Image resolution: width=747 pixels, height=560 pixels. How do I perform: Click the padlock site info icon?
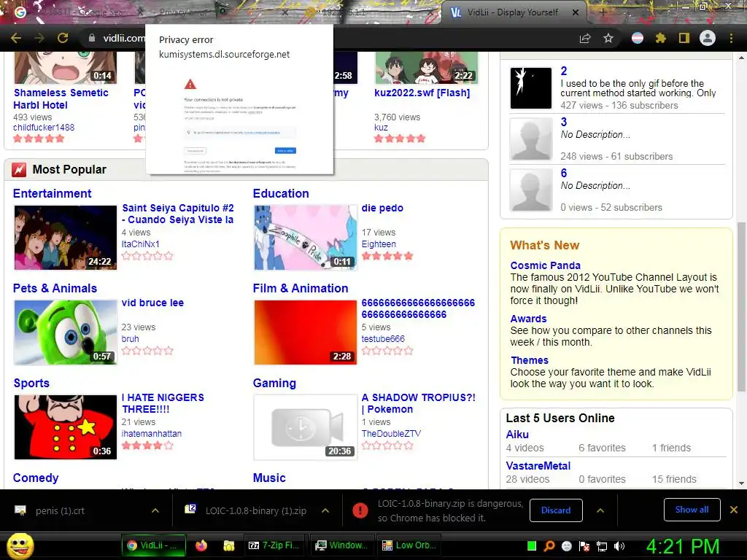(91, 38)
